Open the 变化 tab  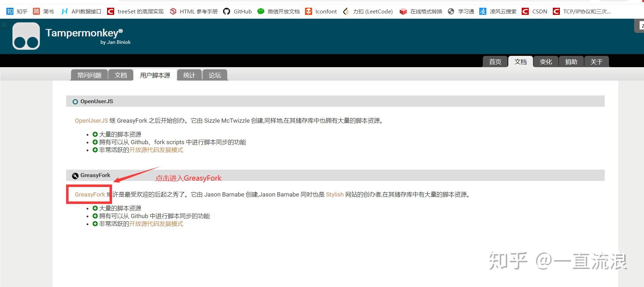pyautogui.click(x=546, y=61)
